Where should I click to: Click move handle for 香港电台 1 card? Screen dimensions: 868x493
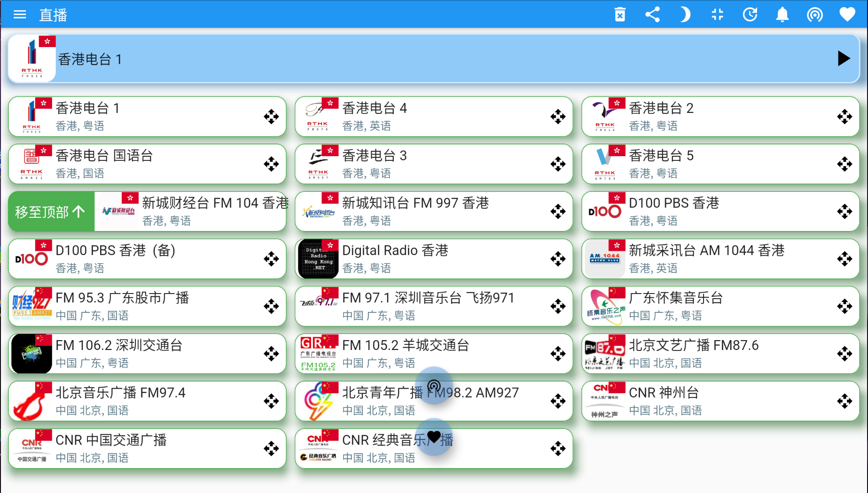(271, 117)
